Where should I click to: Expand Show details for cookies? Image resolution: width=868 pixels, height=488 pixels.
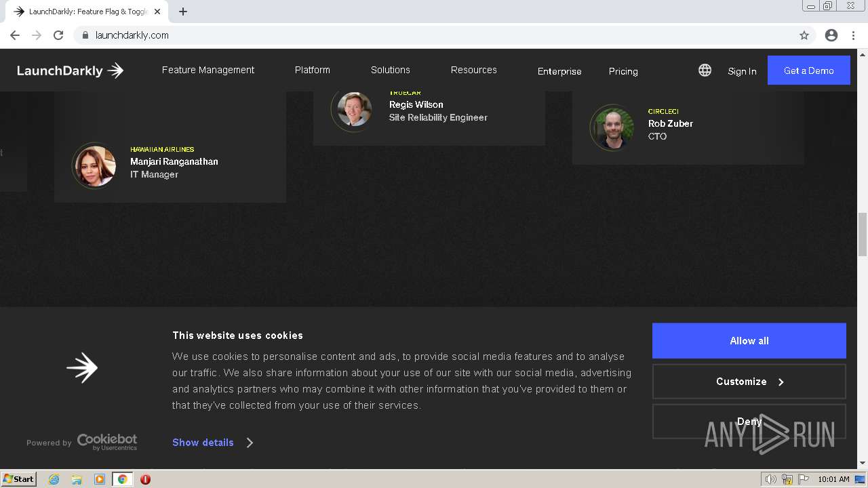pos(212,443)
